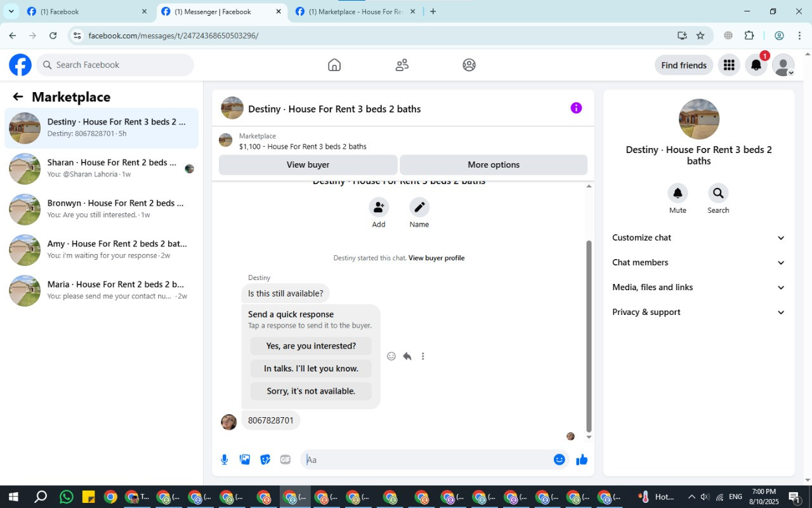812x508 pixels.
Task: Go back with Marketplace back arrow
Action: pos(18,97)
